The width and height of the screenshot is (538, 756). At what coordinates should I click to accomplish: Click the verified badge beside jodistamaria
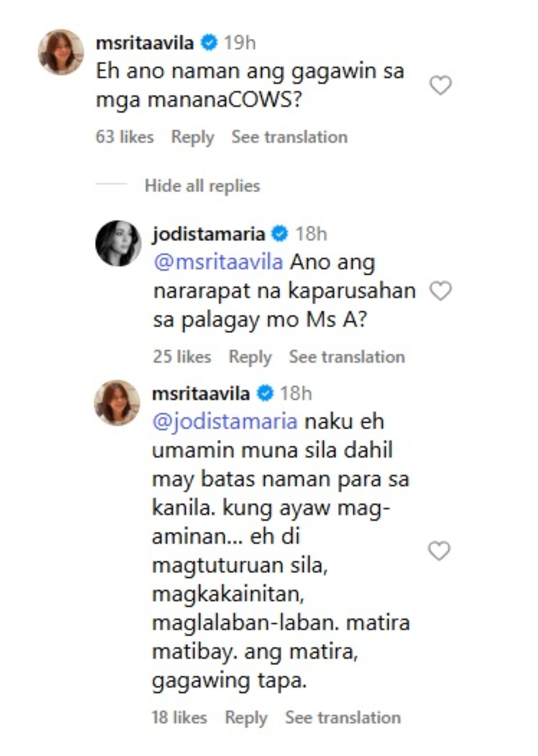click(280, 234)
